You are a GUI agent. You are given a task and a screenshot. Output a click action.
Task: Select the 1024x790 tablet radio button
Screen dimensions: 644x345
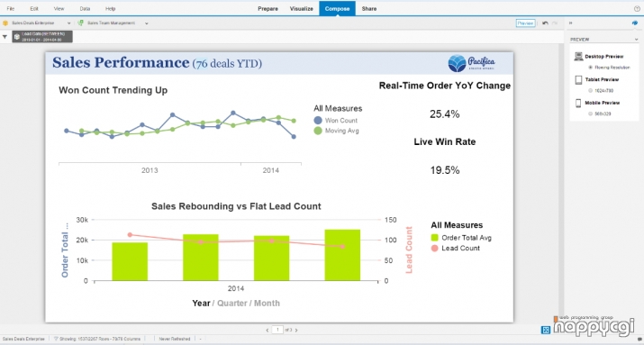pyautogui.click(x=591, y=90)
